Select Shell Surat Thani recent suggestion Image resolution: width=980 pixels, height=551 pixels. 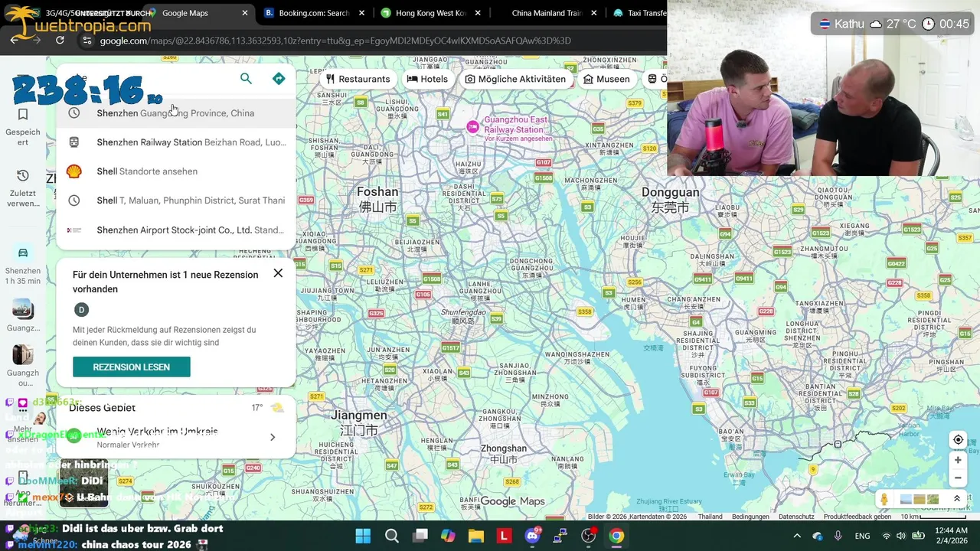pyautogui.click(x=176, y=201)
